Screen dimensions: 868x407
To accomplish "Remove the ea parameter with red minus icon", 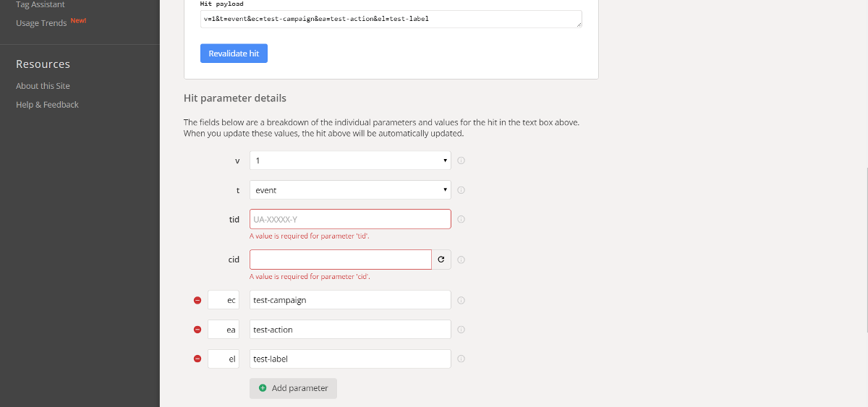I will point(197,330).
